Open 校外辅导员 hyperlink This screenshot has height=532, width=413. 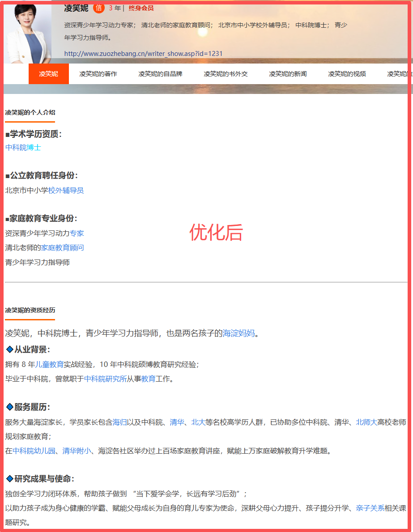(66, 190)
